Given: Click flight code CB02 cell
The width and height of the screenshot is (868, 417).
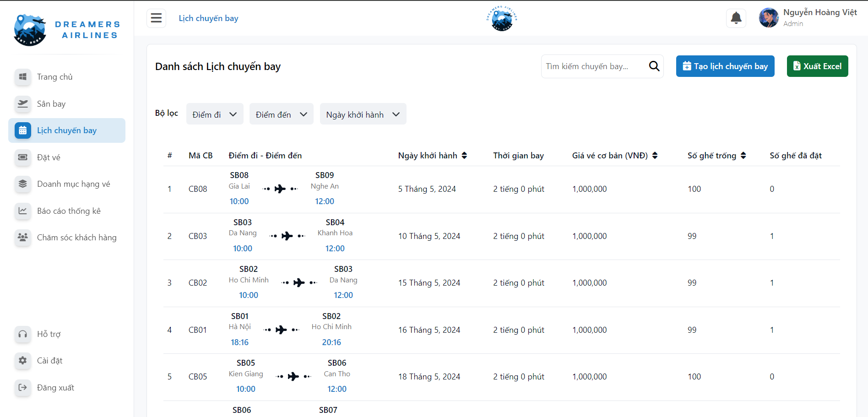Looking at the screenshot, I should pos(198,283).
